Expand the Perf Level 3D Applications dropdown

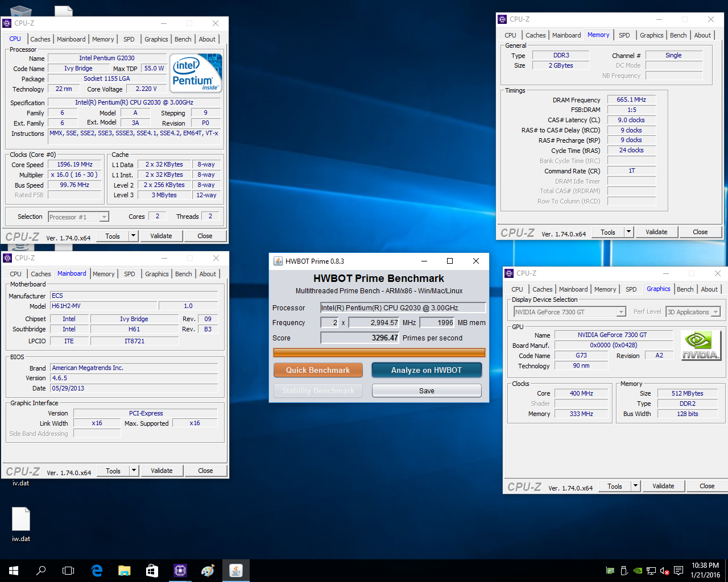[x=715, y=312]
